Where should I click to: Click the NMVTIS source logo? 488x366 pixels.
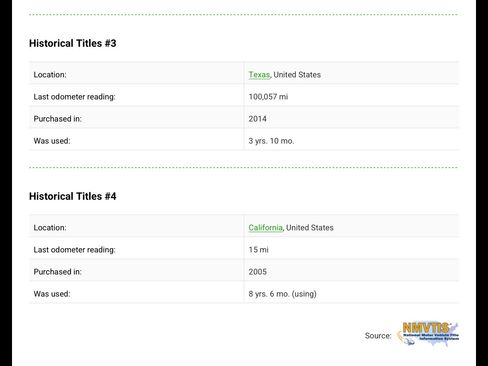[428, 334]
